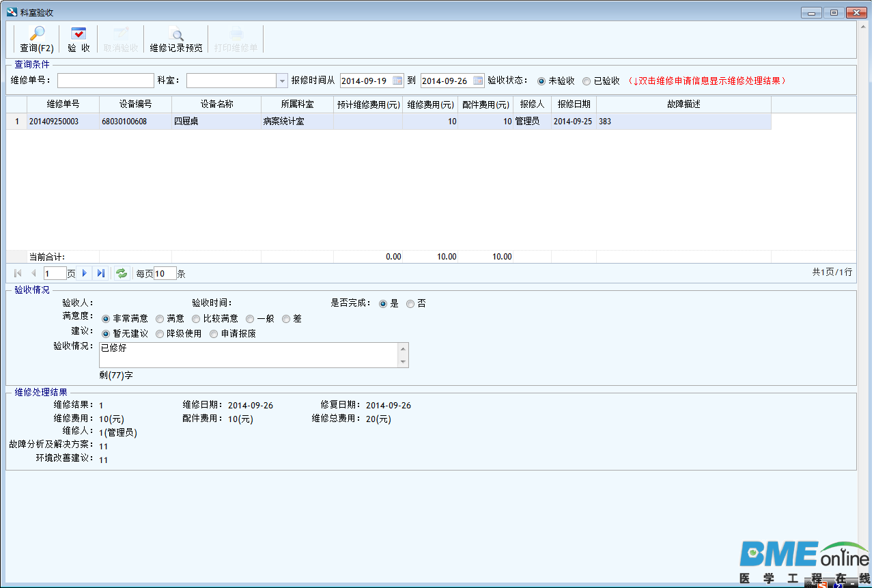Click the 每页 rows-per-page field

(165, 273)
